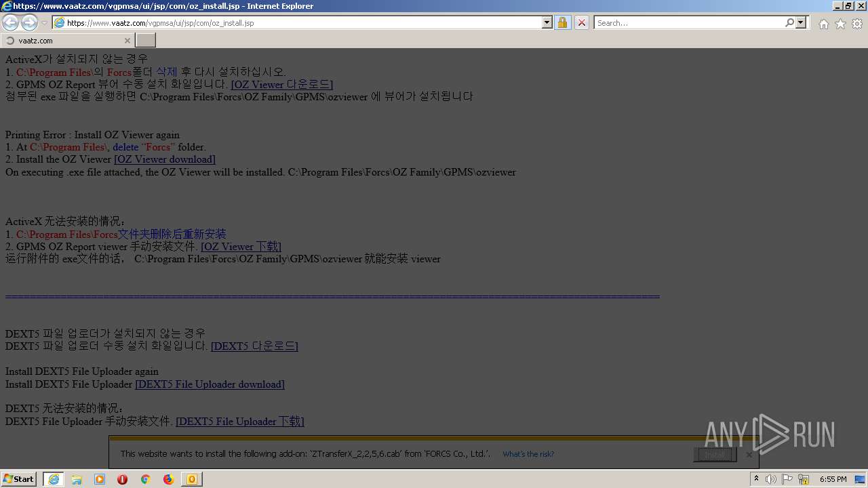Click the magnifier search icon
Image resolution: width=868 pixels, height=488 pixels.
(x=789, y=22)
